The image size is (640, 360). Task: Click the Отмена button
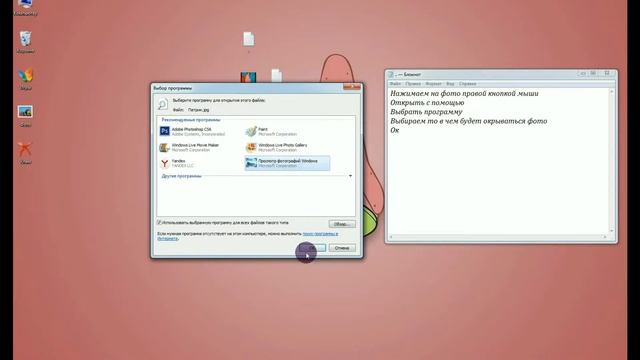pyautogui.click(x=342, y=248)
